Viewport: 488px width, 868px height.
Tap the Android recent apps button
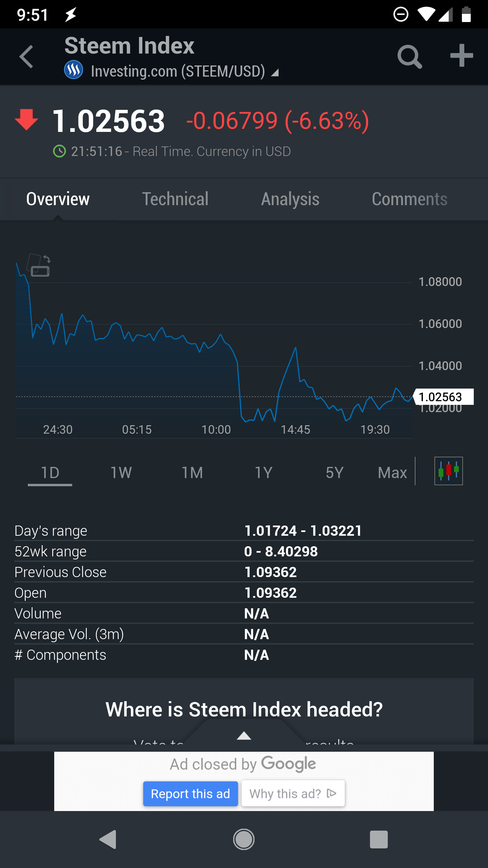click(x=379, y=840)
